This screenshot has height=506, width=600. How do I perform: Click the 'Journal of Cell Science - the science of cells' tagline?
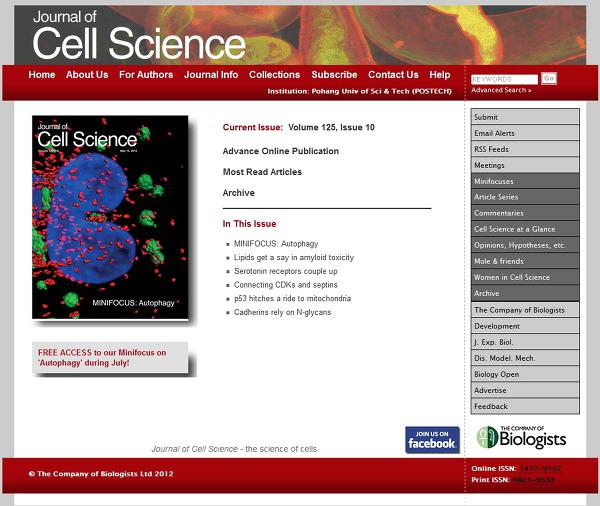(x=234, y=449)
